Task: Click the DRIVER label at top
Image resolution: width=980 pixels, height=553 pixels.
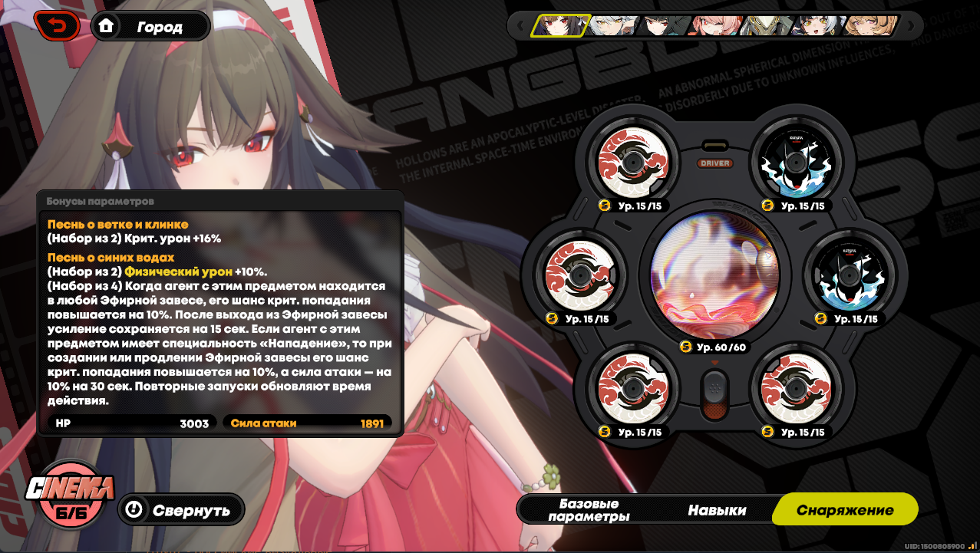Action: pyautogui.click(x=715, y=163)
